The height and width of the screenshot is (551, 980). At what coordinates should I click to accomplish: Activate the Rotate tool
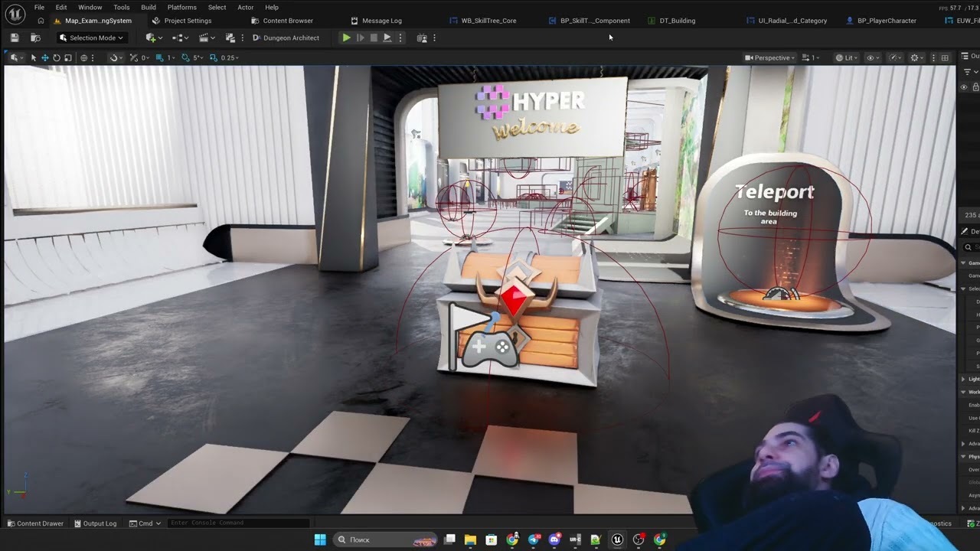point(56,57)
